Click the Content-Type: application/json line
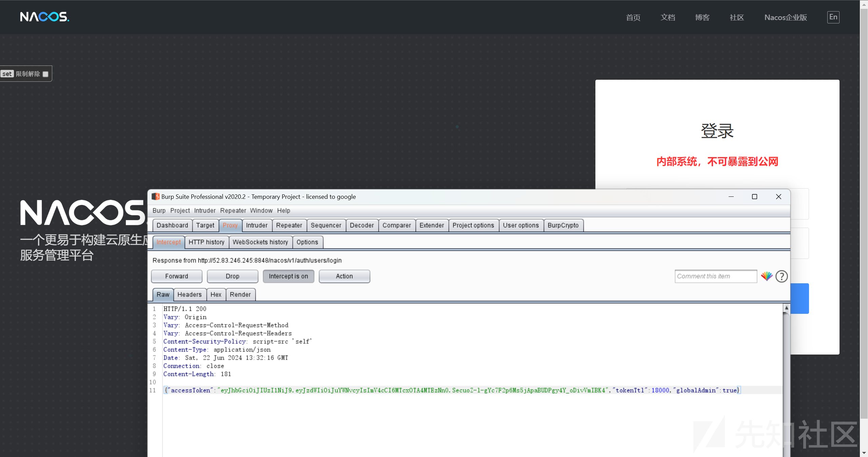The width and height of the screenshot is (868, 457). [x=217, y=349]
